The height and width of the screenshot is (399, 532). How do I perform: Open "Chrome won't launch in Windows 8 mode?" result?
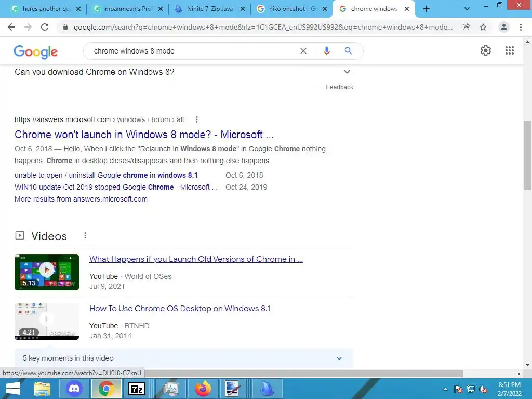144,135
